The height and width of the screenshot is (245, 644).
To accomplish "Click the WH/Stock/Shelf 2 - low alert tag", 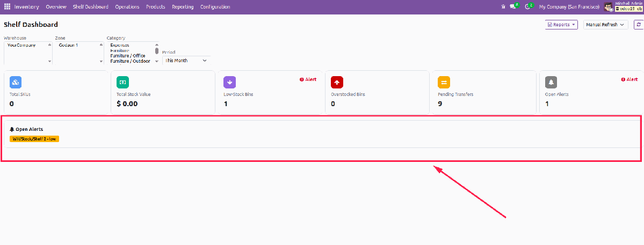I will 34,139.
